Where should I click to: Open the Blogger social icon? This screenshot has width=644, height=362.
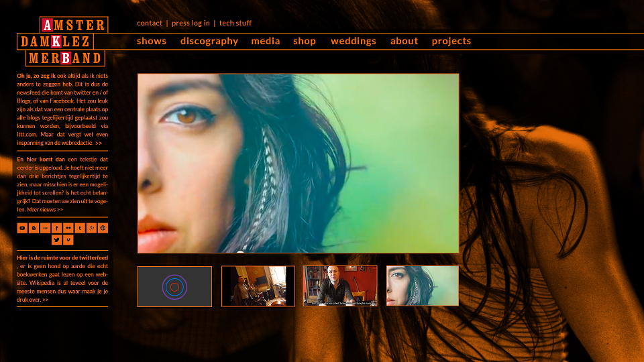34,228
